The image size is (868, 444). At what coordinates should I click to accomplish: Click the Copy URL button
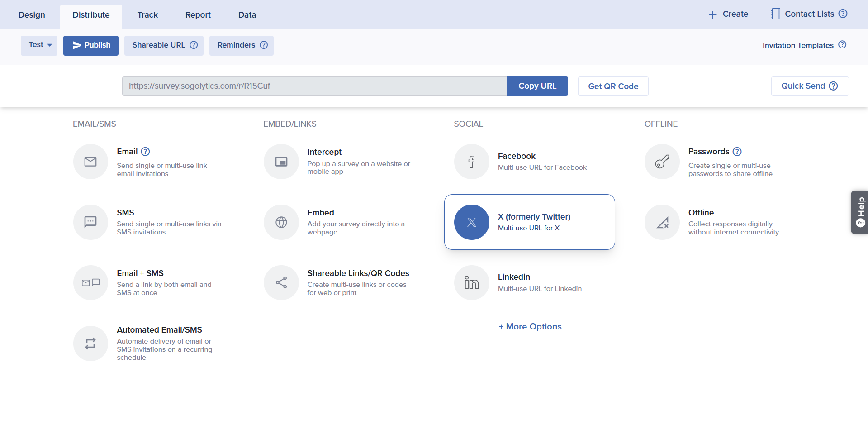(537, 86)
